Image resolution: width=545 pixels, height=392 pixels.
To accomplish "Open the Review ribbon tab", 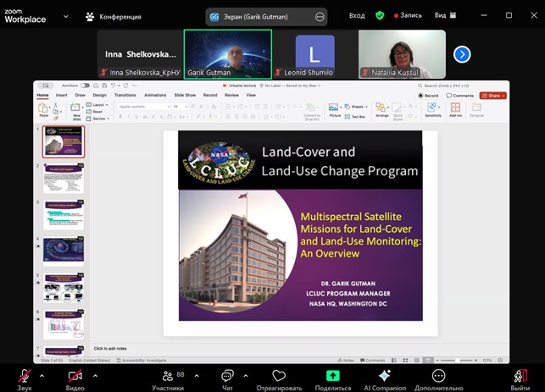I will tap(231, 95).
